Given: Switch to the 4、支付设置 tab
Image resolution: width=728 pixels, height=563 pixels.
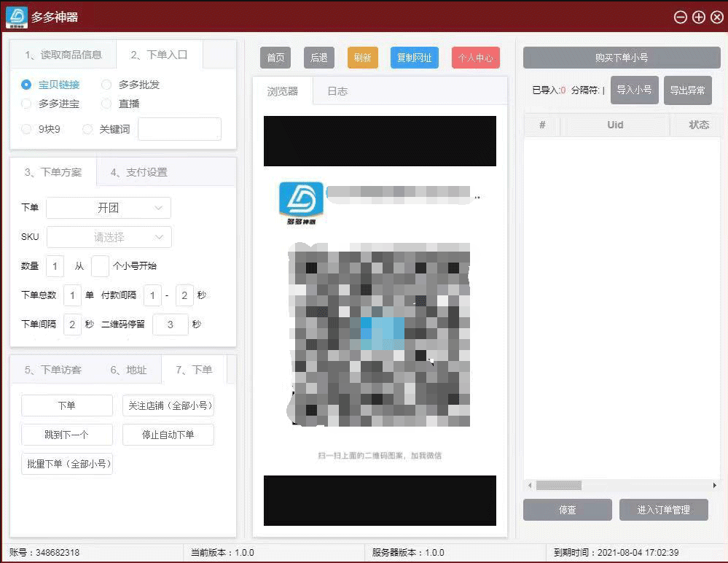Looking at the screenshot, I should pos(138,172).
